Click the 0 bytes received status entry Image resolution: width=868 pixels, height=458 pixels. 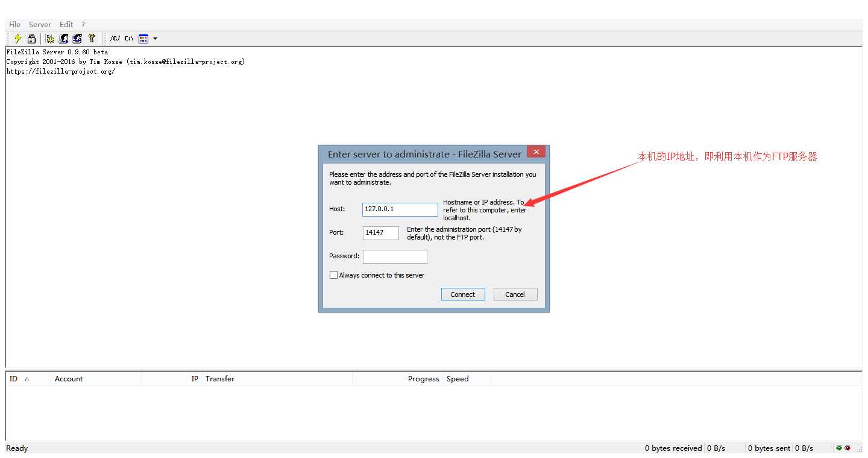point(673,448)
